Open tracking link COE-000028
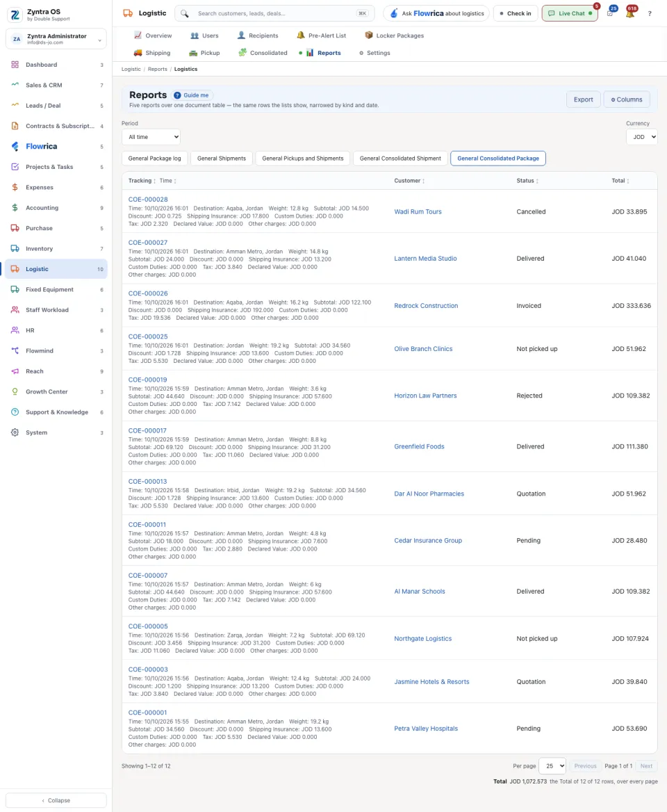Image resolution: width=667 pixels, height=812 pixels. [148, 200]
